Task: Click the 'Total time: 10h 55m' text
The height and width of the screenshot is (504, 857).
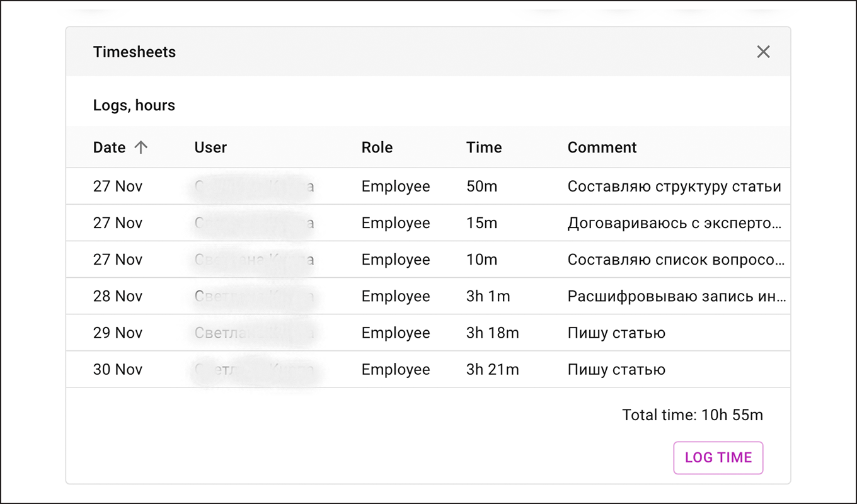Action: click(693, 415)
